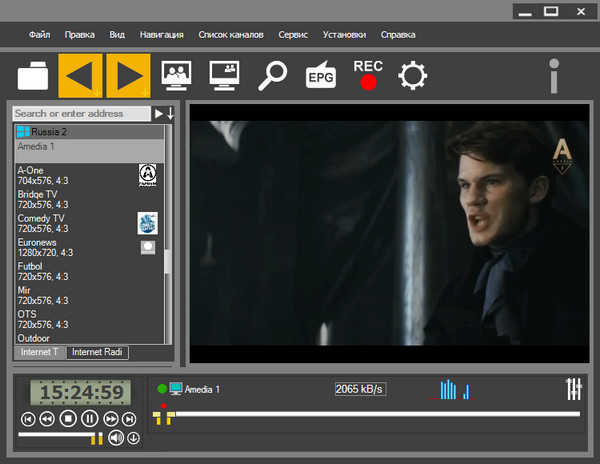Screen dimensions: 600x464
Task: Open the EPG program guide
Action: pyautogui.click(x=319, y=75)
